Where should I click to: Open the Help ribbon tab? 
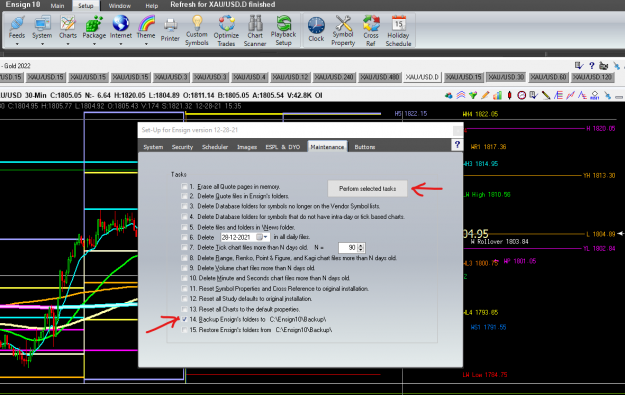point(151,6)
